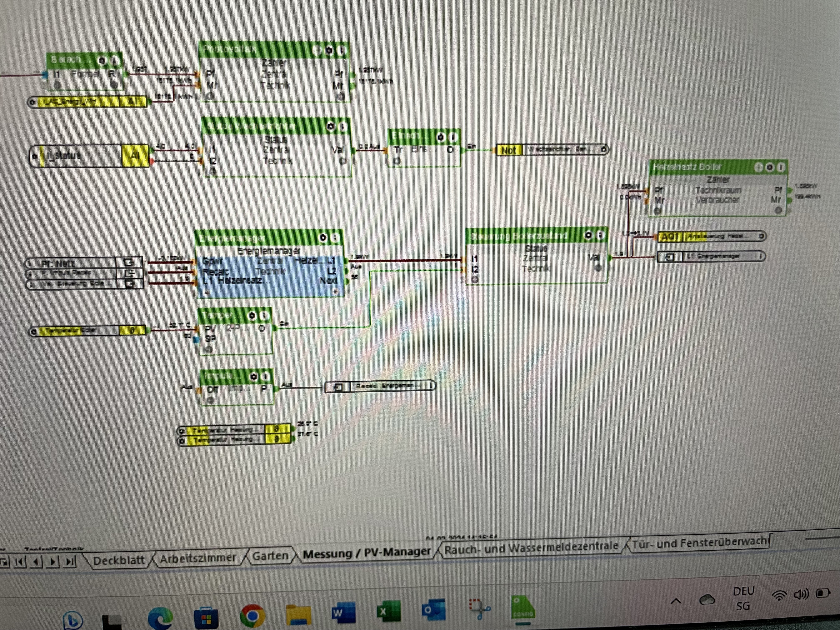Image resolution: width=840 pixels, height=630 pixels.
Task: Expand Energiemanager outputs with bottom-right plus
Action: click(335, 292)
